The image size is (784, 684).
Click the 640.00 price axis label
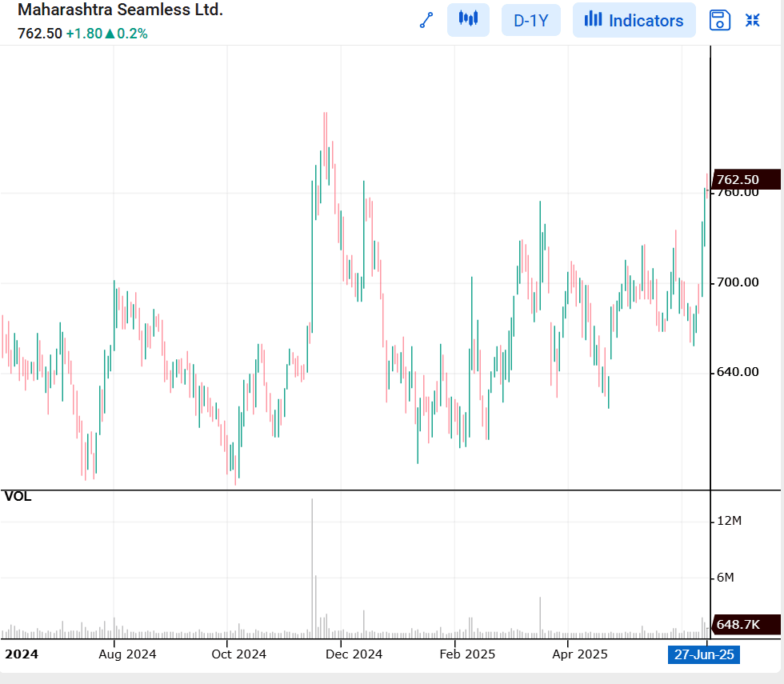click(738, 372)
